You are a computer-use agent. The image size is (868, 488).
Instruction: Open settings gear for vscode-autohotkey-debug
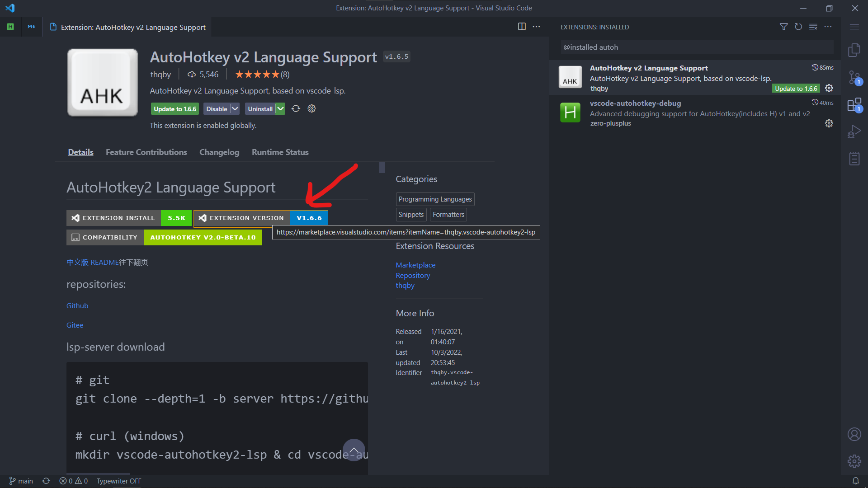point(829,123)
